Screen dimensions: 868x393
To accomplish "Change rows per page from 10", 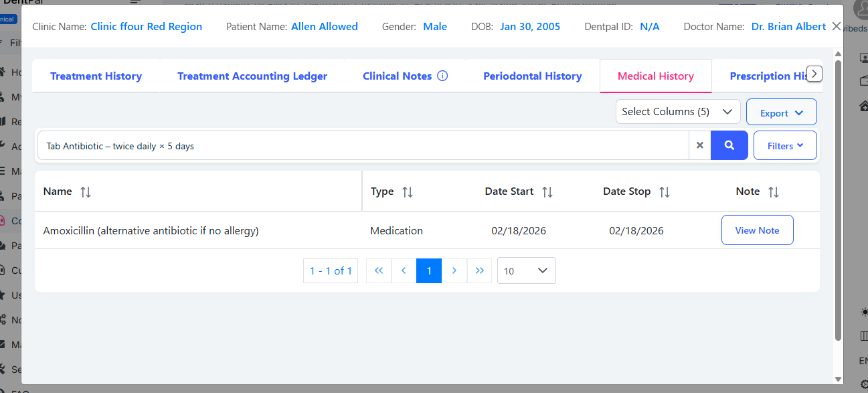I will click(526, 270).
